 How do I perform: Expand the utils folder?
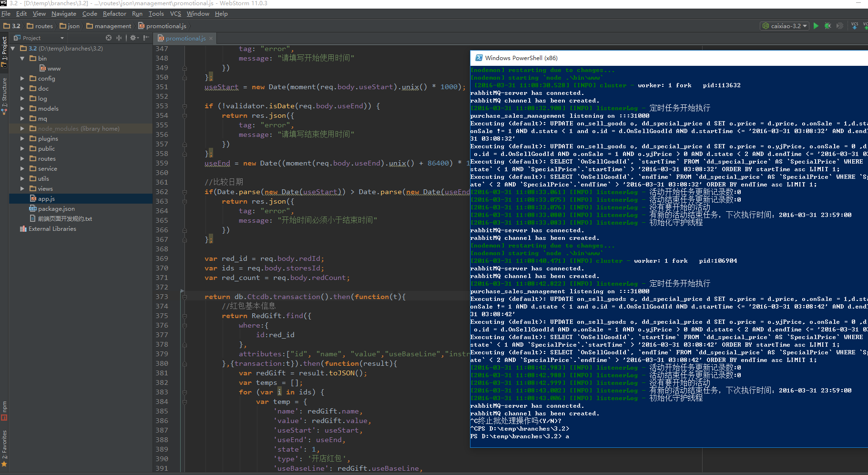(x=22, y=178)
